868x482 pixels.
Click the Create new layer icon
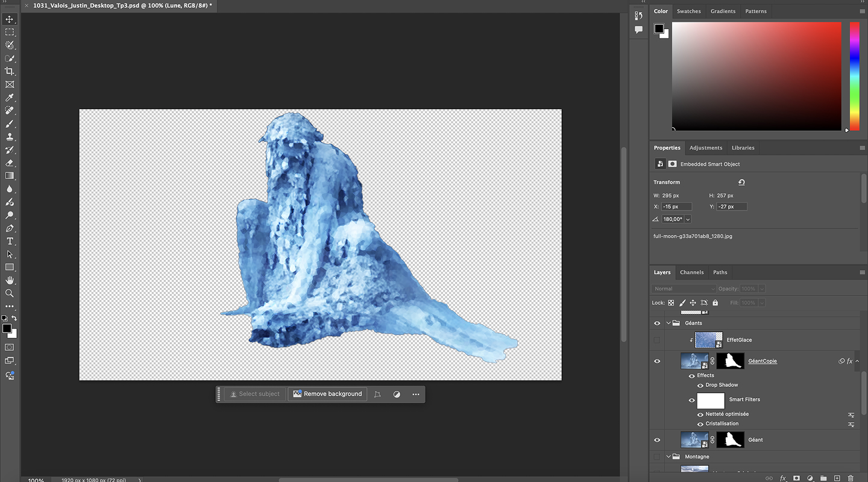(837, 478)
